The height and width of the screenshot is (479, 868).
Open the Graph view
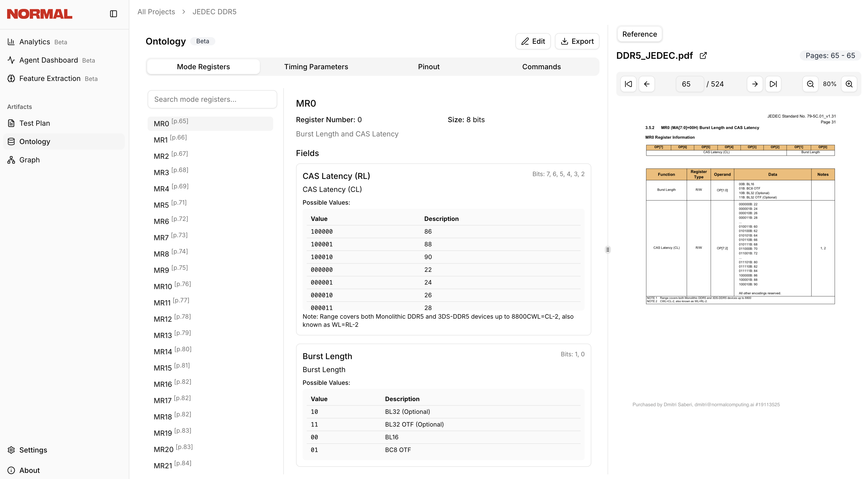point(29,160)
